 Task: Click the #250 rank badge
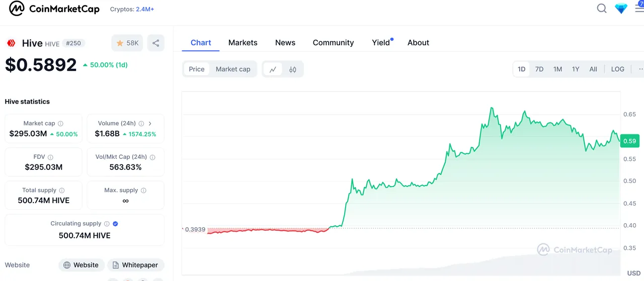73,43
